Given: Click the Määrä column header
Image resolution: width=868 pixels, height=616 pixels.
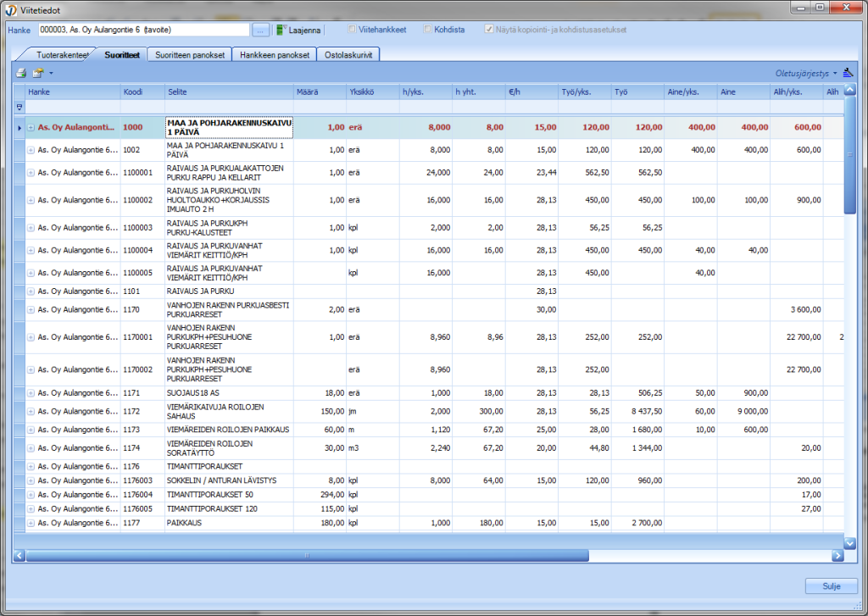Looking at the screenshot, I should 320,92.
